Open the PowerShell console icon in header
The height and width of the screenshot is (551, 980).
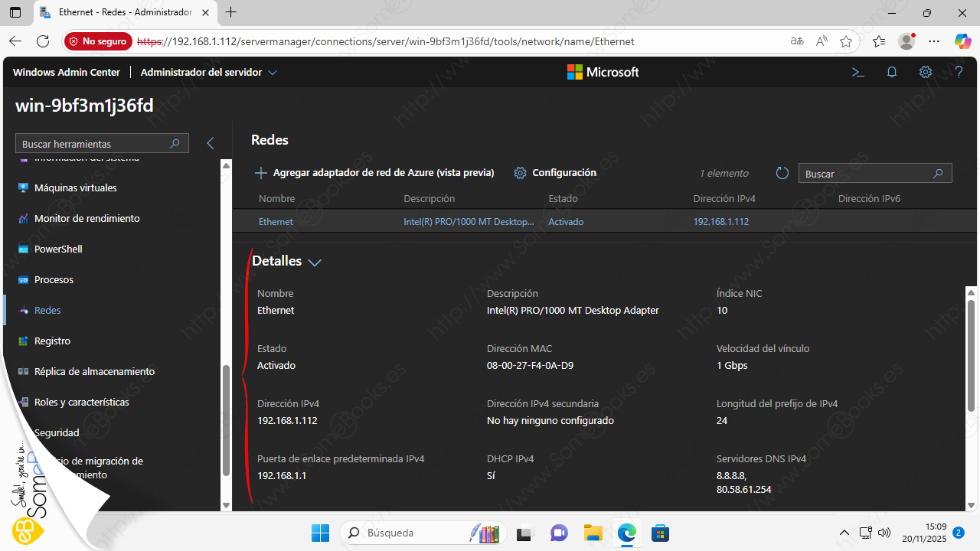point(858,72)
